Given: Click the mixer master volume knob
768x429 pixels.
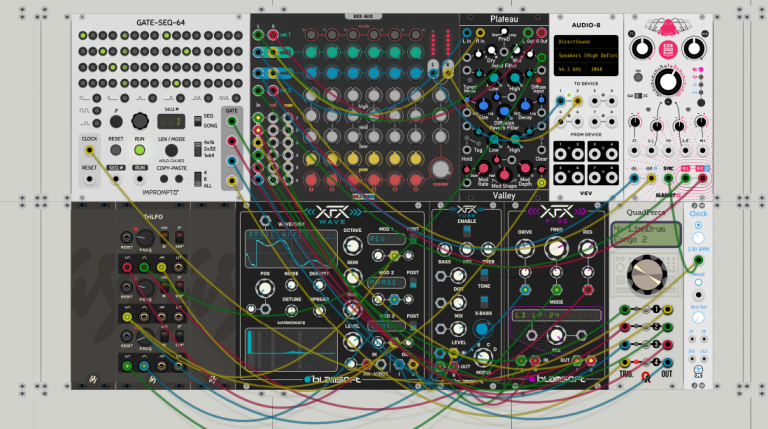Looking at the screenshot, I should (x=440, y=169).
